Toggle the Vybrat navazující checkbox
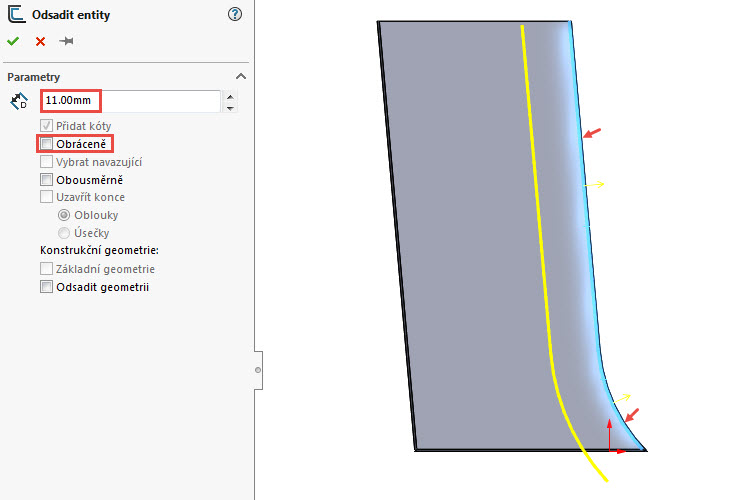Viewport: 750px width, 500px height. coord(46,162)
